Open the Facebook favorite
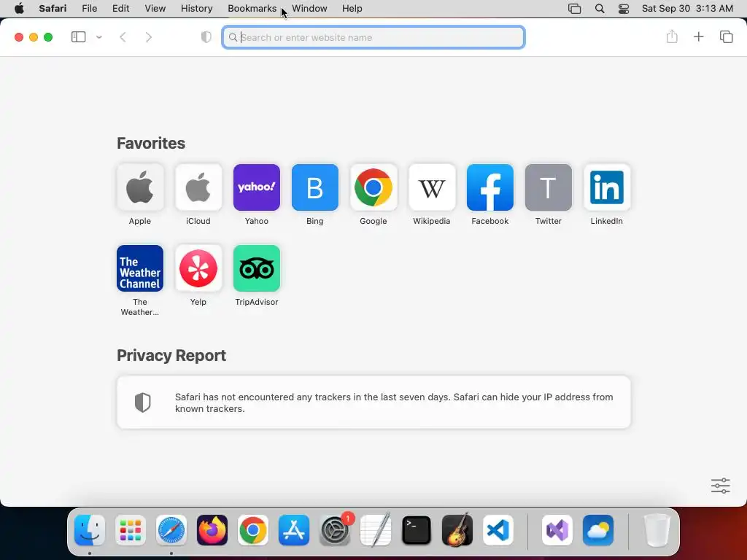 [490, 187]
